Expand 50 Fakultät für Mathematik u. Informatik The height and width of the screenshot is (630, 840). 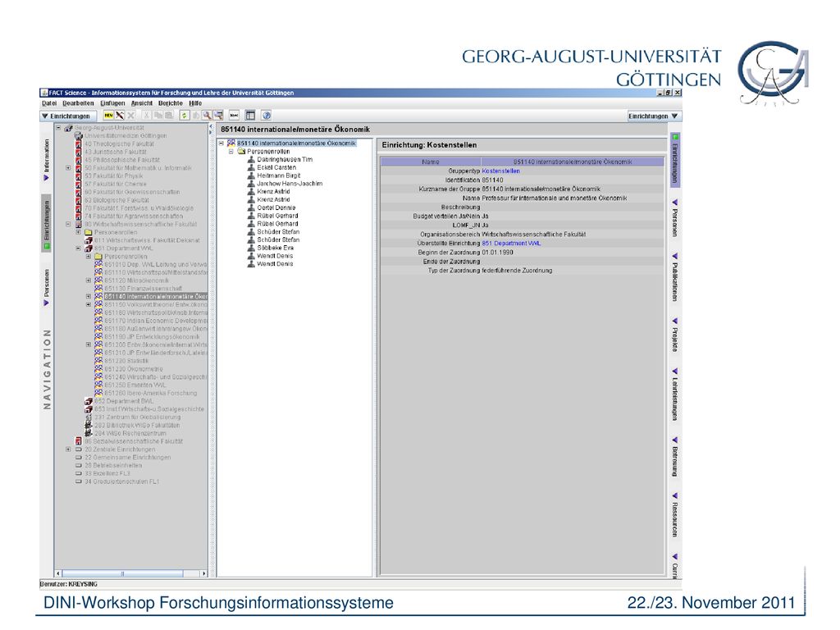click(68, 168)
